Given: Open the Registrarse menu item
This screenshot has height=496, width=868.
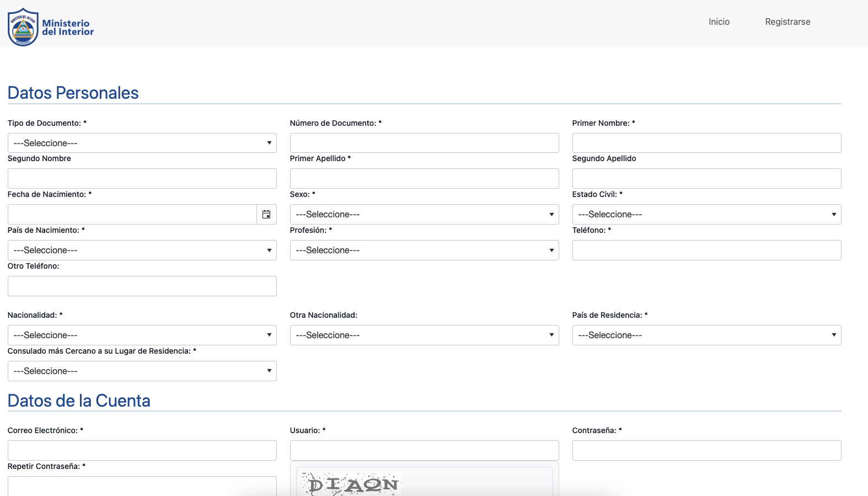Looking at the screenshot, I should pos(787,22).
